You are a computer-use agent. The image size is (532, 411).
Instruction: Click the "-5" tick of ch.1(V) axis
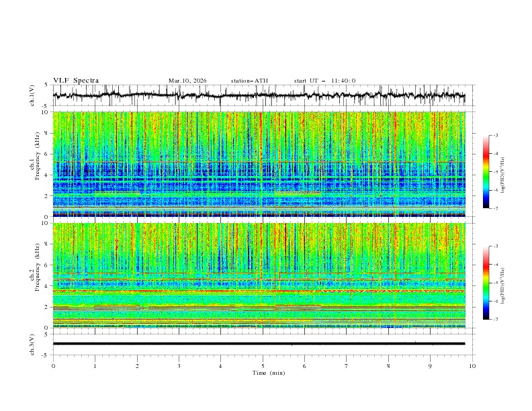click(46, 106)
